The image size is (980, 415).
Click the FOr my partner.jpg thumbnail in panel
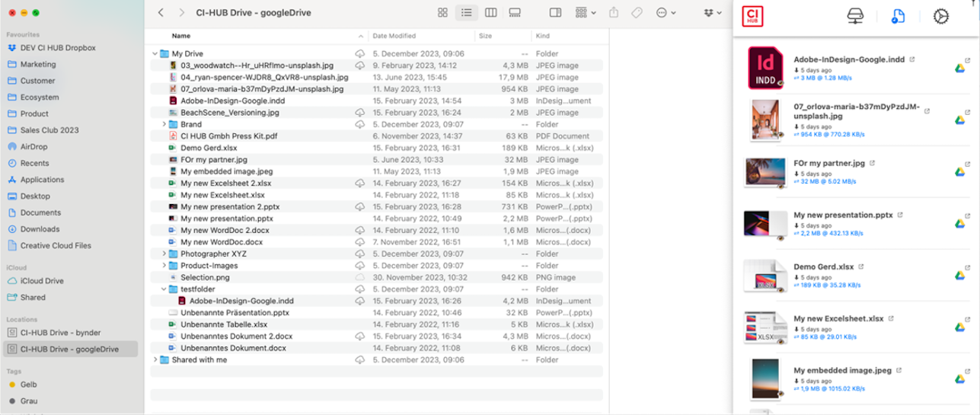pos(765,173)
